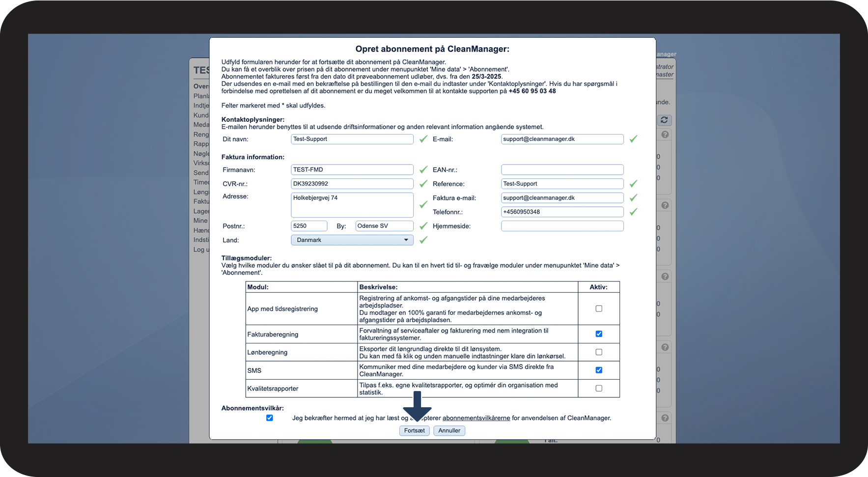The image size is (868, 477).
Task: Click the refresh icon in background window
Action: point(664,120)
